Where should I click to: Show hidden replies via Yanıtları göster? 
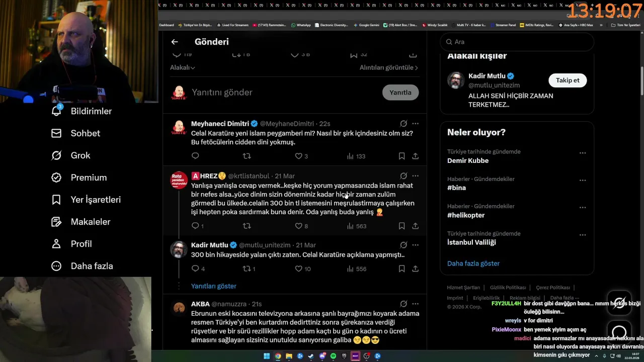(x=214, y=286)
